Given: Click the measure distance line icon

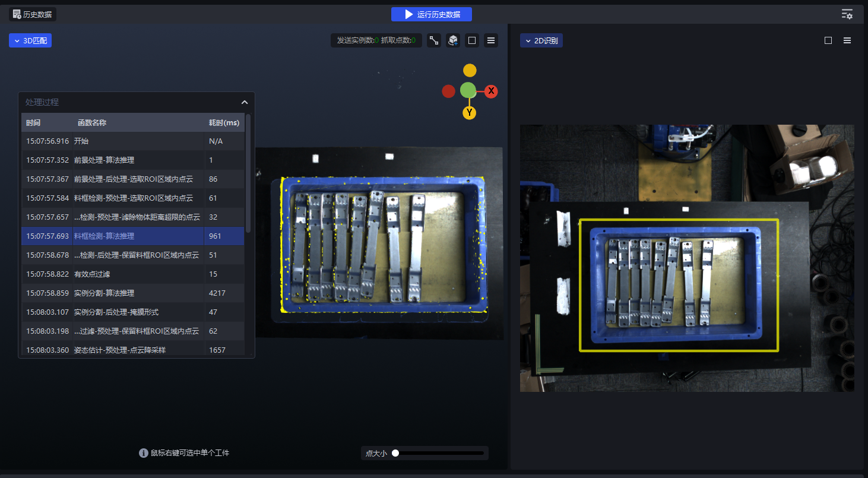Looking at the screenshot, I should (434, 40).
